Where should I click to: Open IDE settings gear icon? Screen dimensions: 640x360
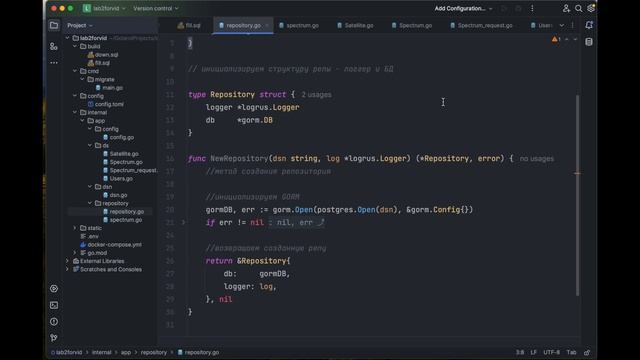[591, 8]
